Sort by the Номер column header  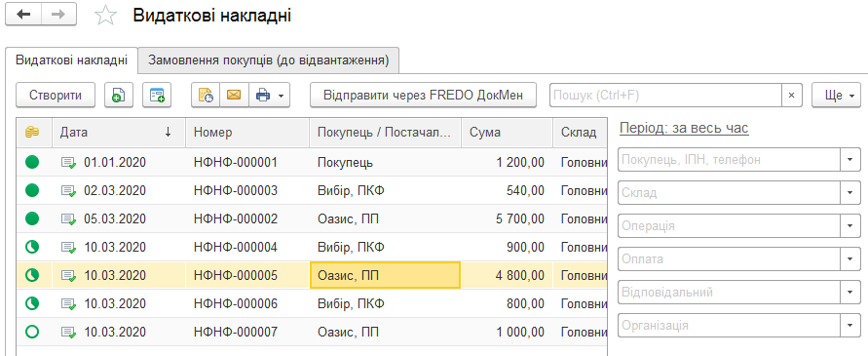(247, 132)
